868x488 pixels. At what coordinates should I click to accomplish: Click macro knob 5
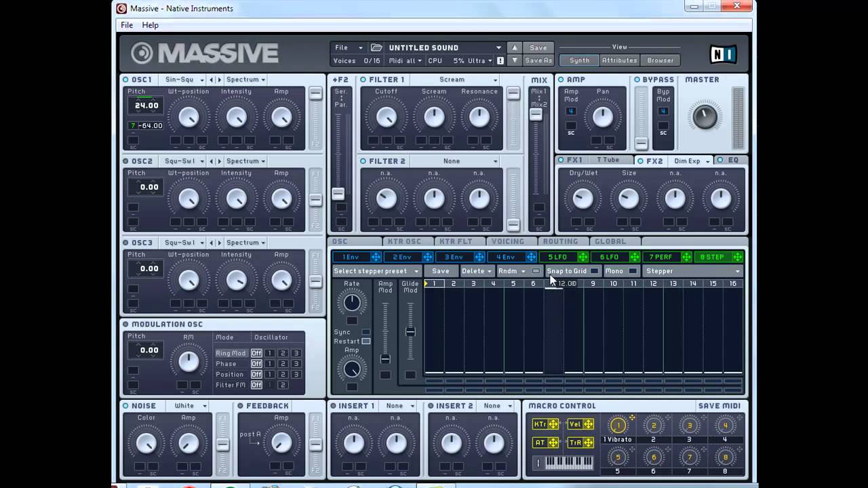(x=618, y=457)
